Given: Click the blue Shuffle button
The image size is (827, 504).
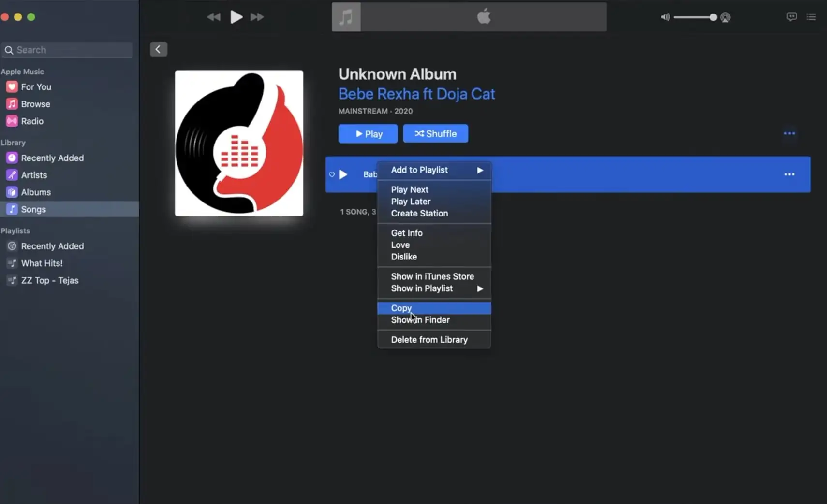Looking at the screenshot, I should tap(435, 134).
